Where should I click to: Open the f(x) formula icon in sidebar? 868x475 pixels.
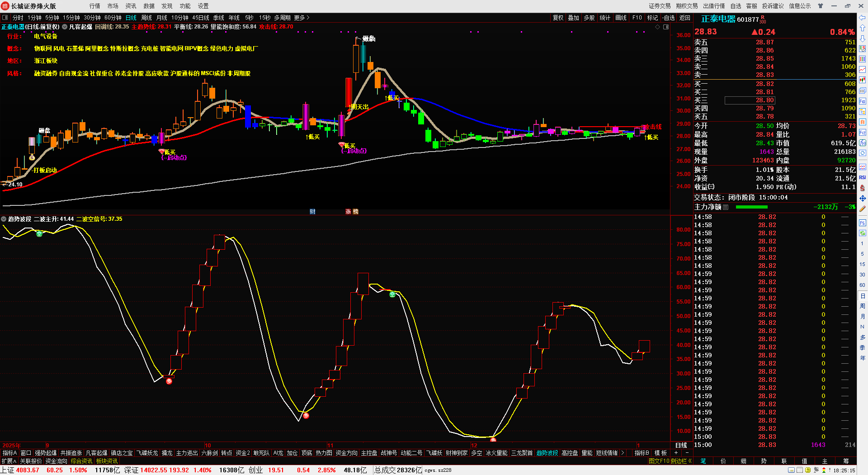point(863,143)
